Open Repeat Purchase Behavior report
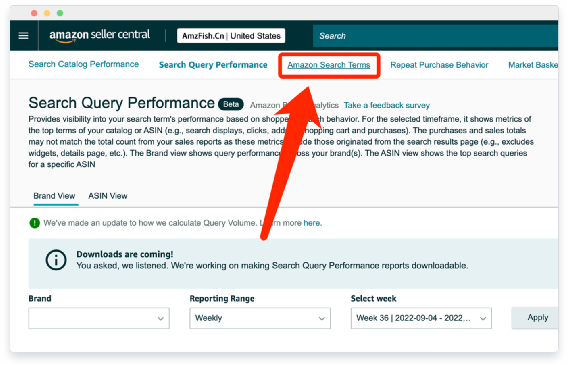 [439, 65]
